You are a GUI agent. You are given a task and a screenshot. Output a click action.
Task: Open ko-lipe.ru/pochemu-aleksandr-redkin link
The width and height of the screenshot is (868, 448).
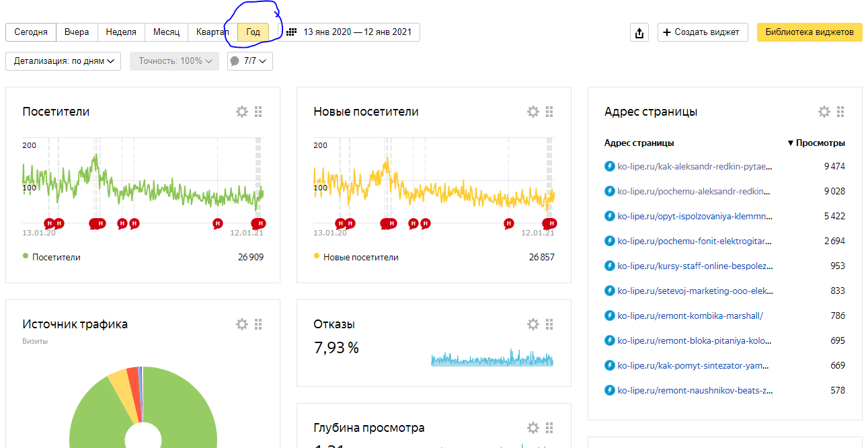pos(695,191)
